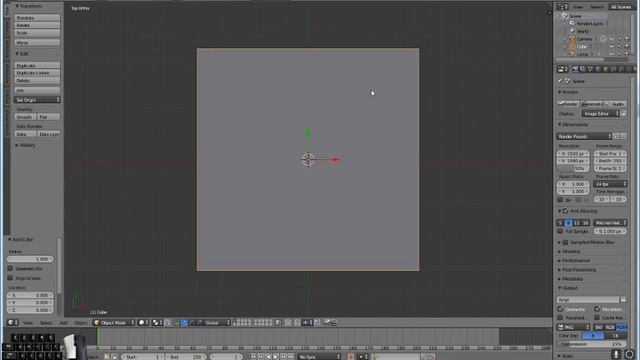Click the Cube mesh icon in the outliner
Image resolution: width=640 pixels, height=360 pixels.
(x=572, y=47)
